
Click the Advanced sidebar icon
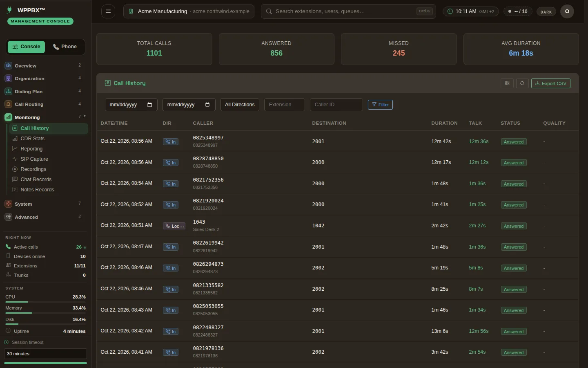pos(8,217)
